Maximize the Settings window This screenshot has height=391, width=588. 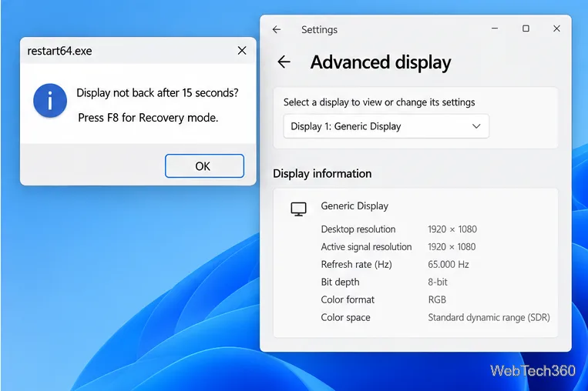coord(526,28)
